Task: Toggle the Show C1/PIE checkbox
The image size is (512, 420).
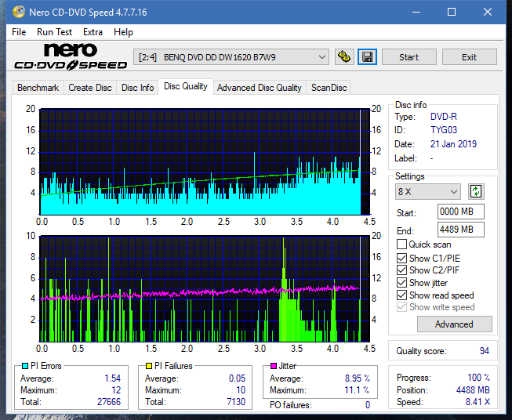Action: [x=401, y=258]
